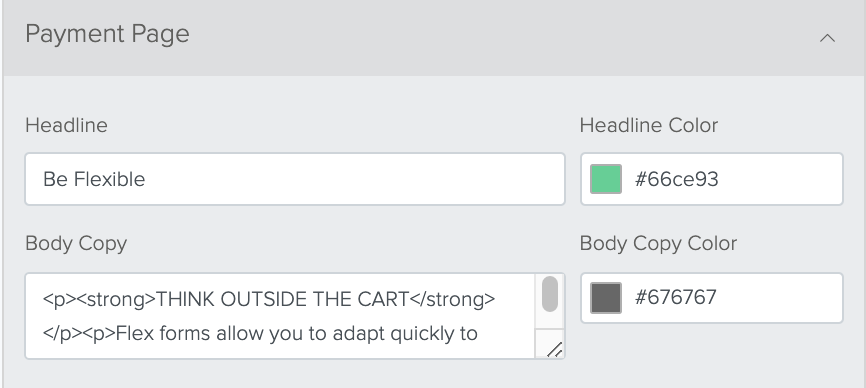Collapse the Payment Page section chevron

[x=827, y=38]
